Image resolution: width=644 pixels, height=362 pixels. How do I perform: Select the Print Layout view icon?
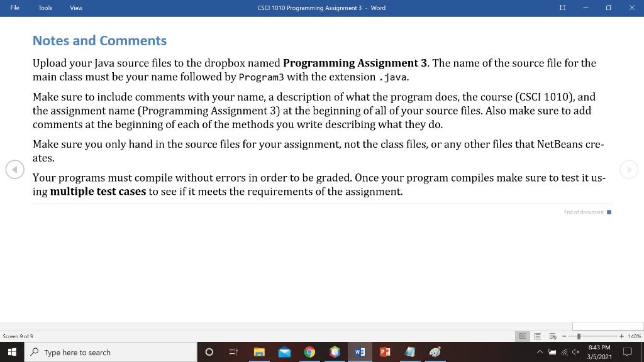pos(537,336)
